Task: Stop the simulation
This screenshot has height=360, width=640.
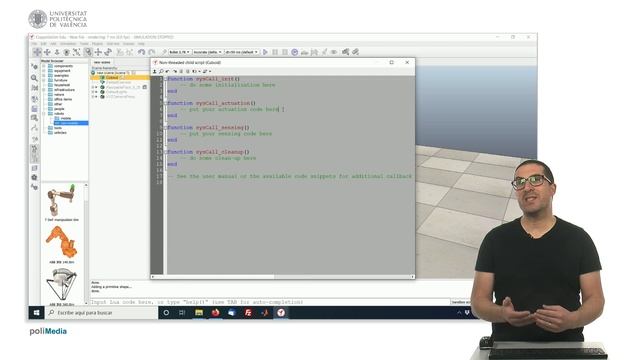Action: pyautogui.click(x=285, y=52)
